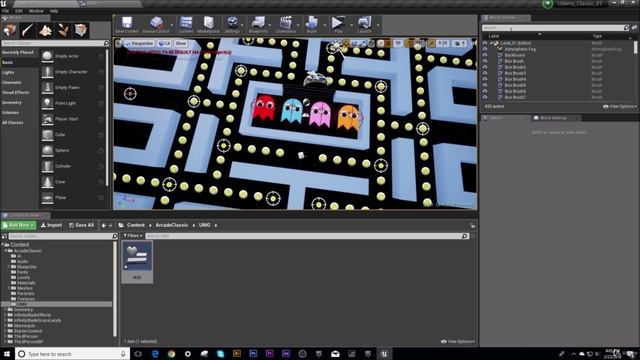640x360 pixels.
Task: Click the Unreal Engine taskbar icon
Action: (384, 354)
